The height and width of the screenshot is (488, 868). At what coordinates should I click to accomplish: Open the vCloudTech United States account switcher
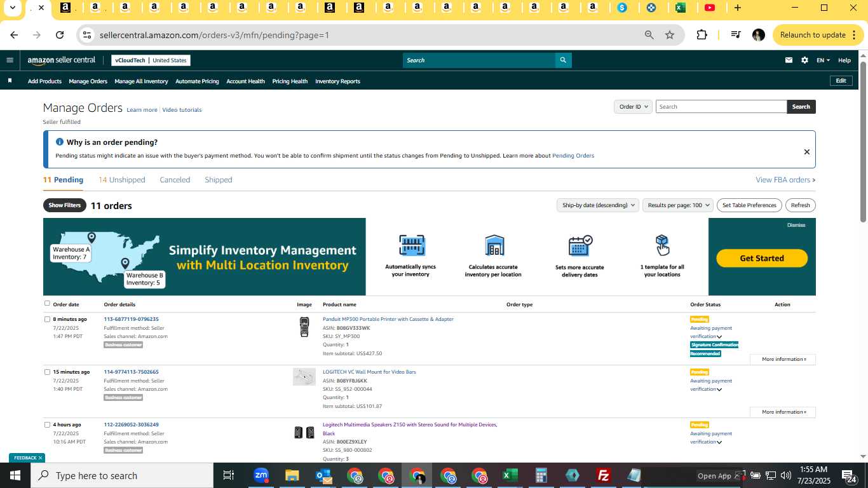tap(151, 60)
